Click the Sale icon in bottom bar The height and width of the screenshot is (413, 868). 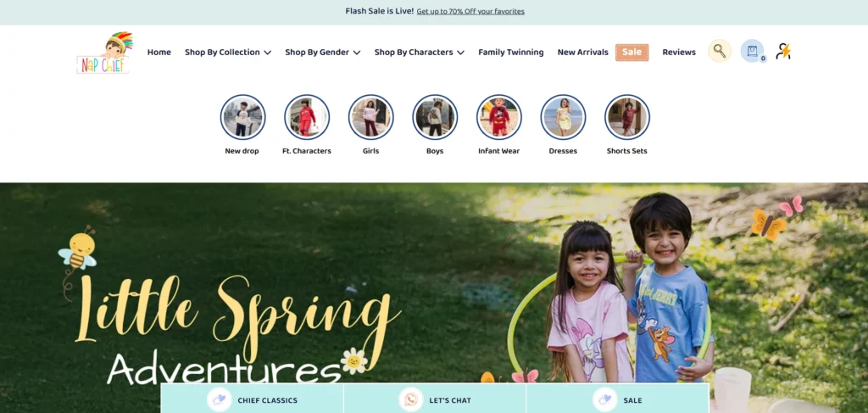604,399
